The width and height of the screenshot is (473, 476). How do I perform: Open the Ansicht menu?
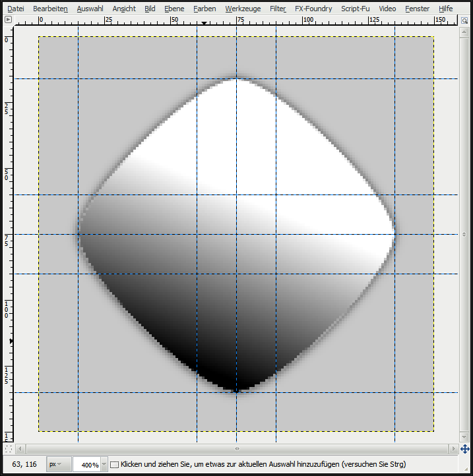click(x=124, y=9)
